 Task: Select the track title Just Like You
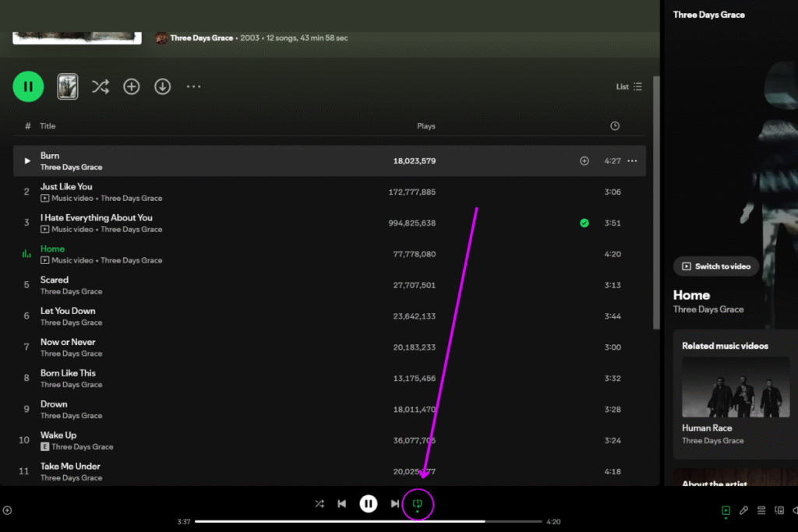click(66, 187)
